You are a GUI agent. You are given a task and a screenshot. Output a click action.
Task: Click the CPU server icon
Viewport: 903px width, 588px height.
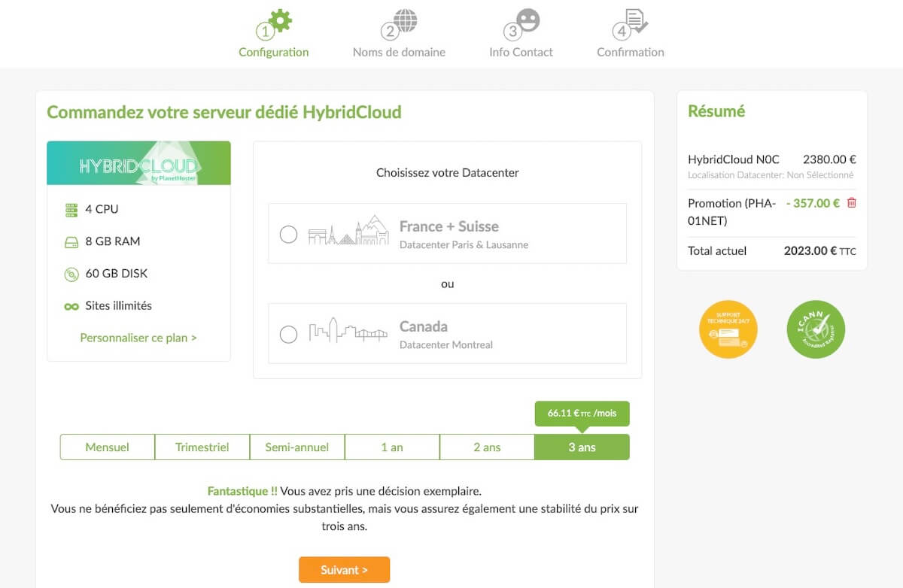(71, 210)
